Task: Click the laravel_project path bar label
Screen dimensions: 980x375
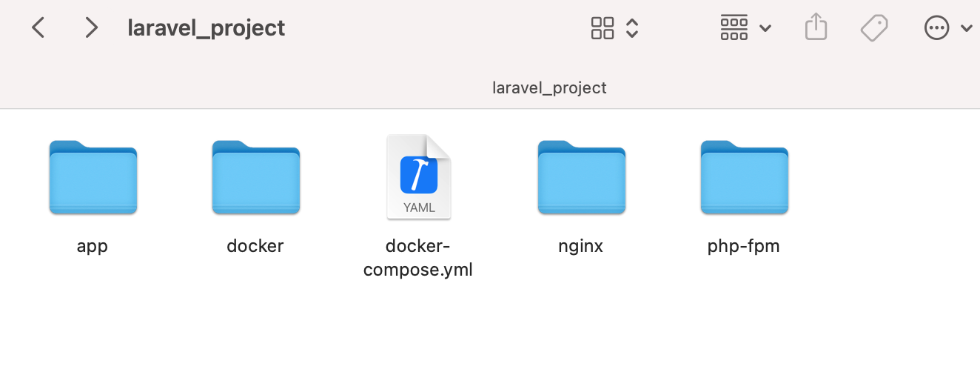Action: (x=549, y=87)
